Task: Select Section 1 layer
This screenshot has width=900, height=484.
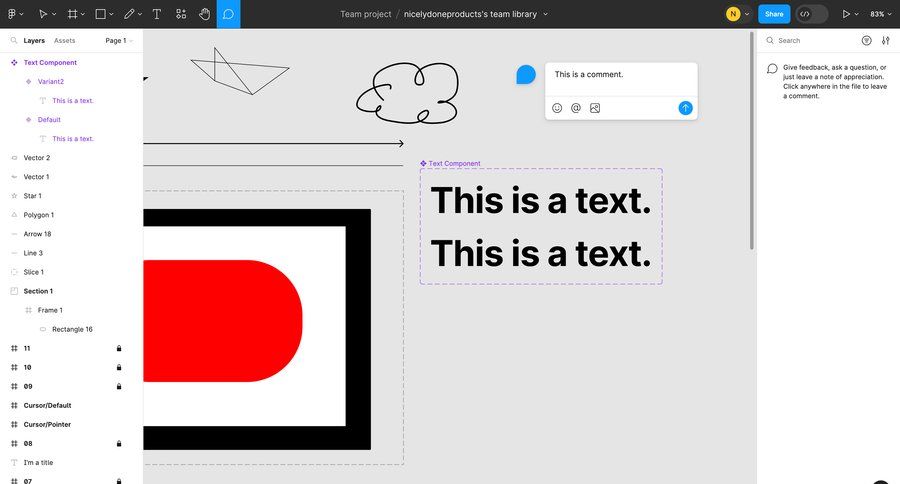Action: (x=38, y=291)
